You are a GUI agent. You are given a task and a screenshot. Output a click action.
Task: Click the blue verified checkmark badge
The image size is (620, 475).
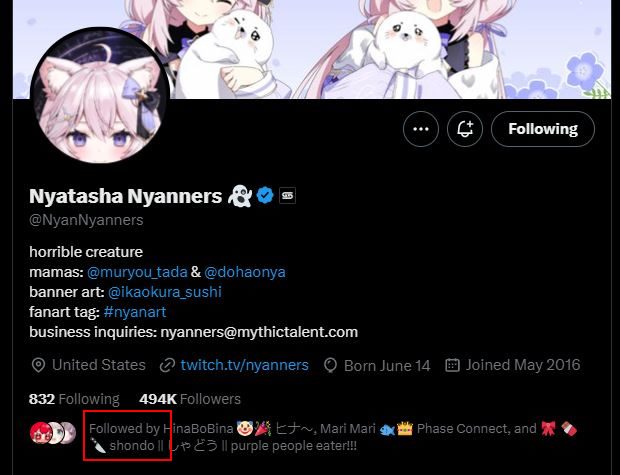[265, 195]
